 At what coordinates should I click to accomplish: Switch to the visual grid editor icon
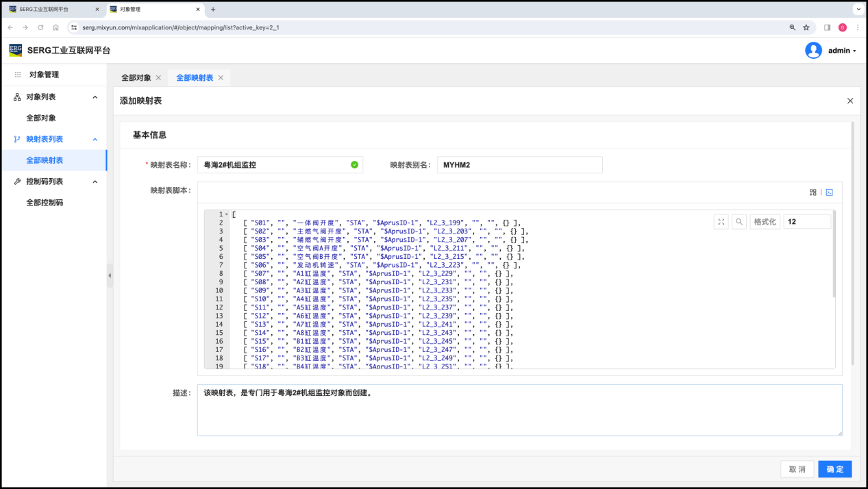point(813,192)
